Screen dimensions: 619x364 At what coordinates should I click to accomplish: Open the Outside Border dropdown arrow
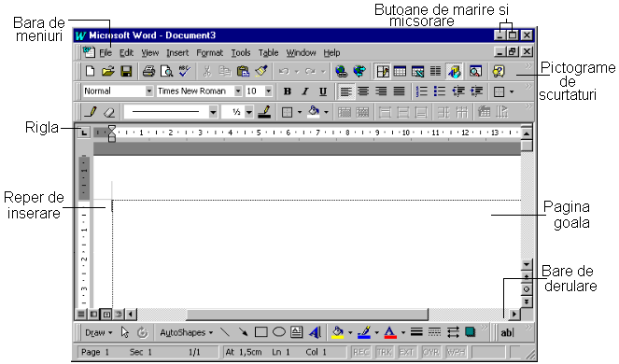point(512,92)
